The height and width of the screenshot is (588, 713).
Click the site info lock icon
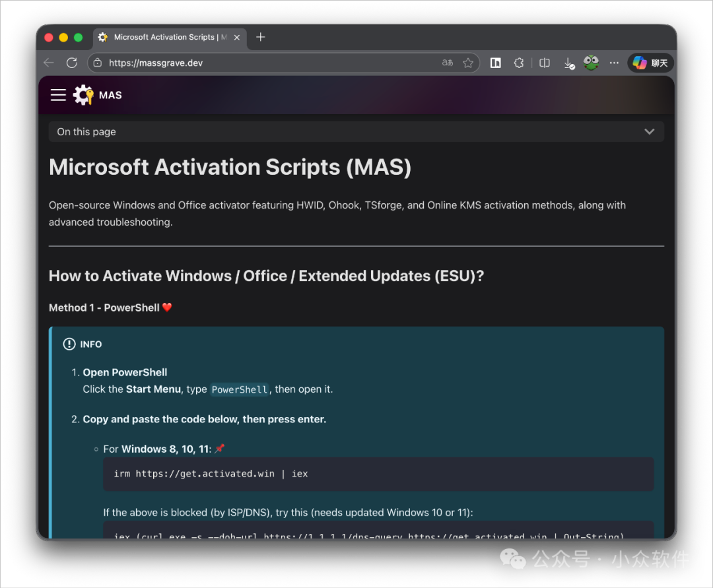coord(98,63)
